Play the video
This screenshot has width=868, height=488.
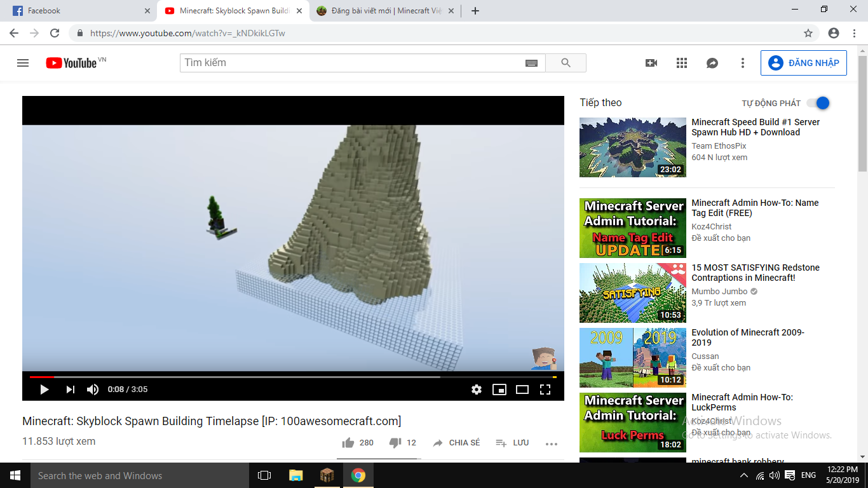pos(44,390)
